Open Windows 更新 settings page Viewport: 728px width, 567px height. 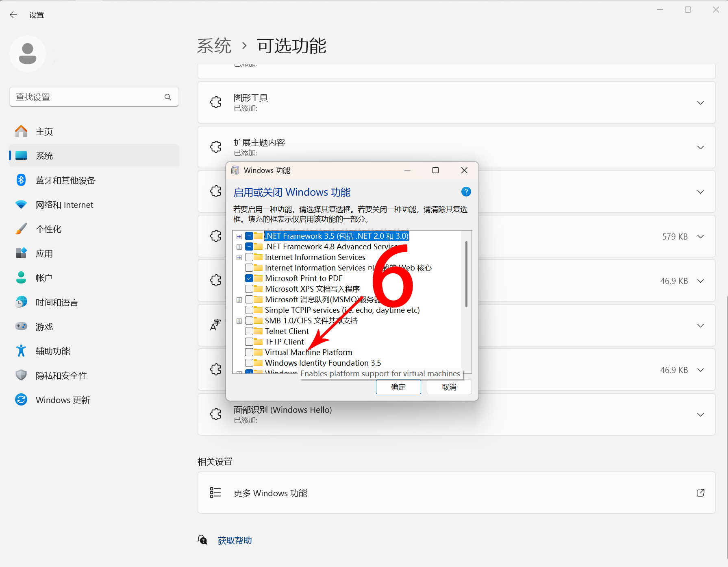94,400
